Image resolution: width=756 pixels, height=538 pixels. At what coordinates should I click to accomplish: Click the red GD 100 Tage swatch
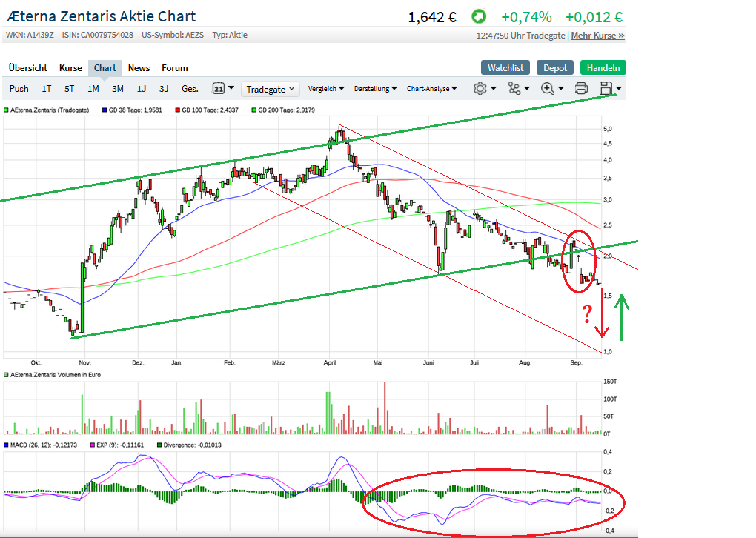coord(178,110)
